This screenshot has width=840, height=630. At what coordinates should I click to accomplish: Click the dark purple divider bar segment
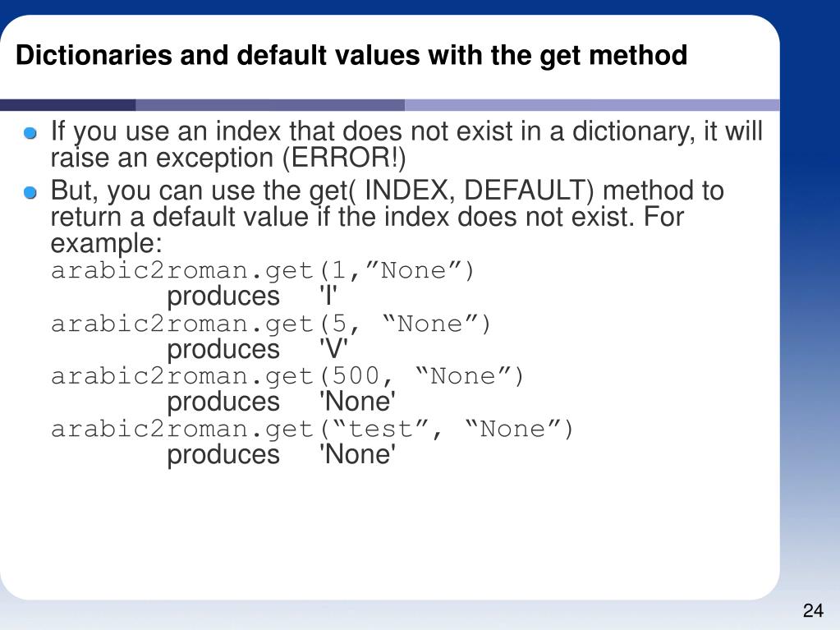click(67, 105)
